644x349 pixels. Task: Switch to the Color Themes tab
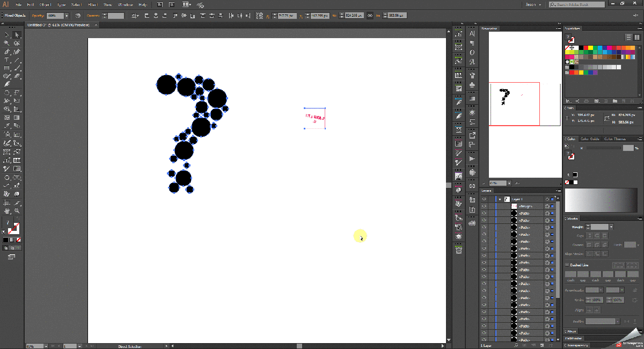pyautogui.click(x=614, y=139)
